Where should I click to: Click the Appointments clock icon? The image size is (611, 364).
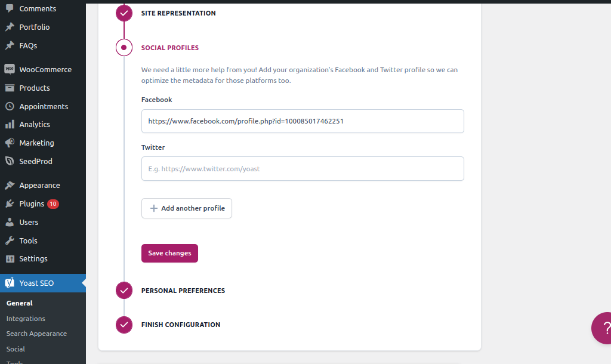pyautogui.click(x=10, y=106)
